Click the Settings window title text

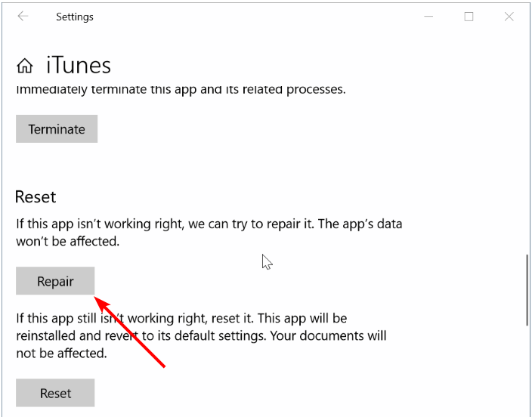75,17
